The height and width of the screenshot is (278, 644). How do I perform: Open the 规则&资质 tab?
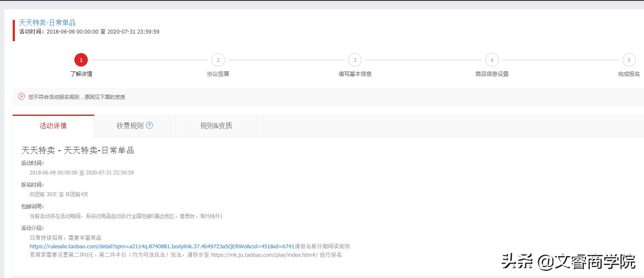pyautogui.click(x=216, y=125)
